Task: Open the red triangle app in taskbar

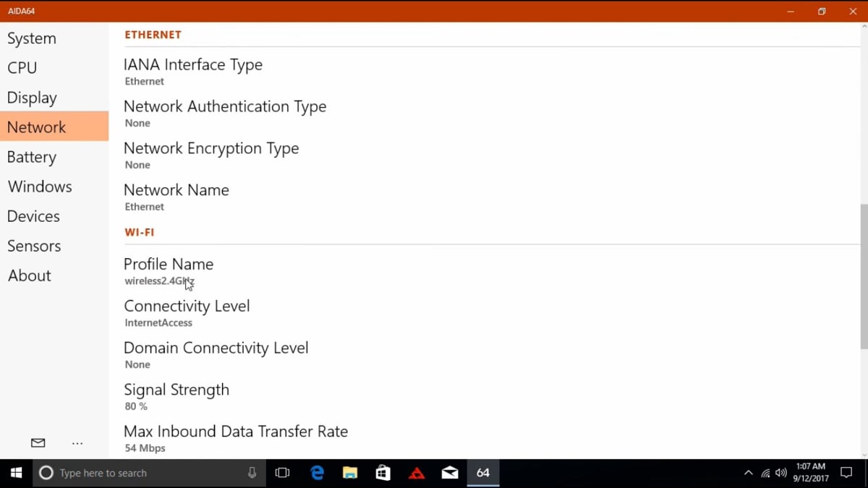Action: (x=417, y=474)
